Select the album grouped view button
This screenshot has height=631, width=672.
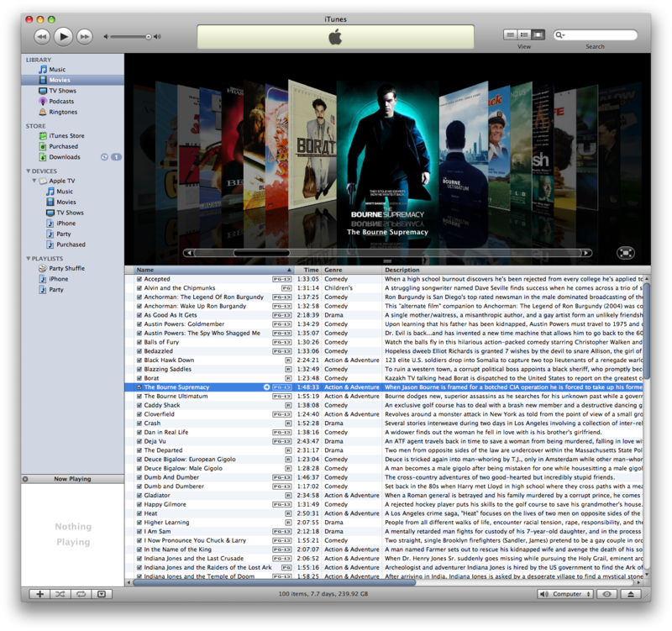(x=523, y=34)
